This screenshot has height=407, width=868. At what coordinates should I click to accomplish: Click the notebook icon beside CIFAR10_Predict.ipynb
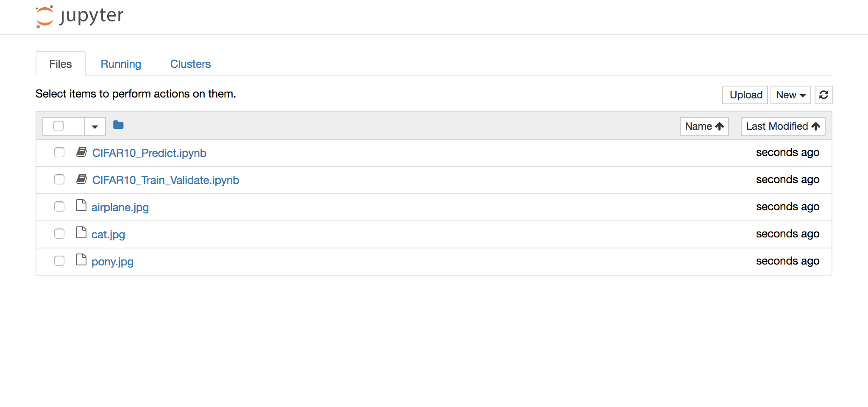[81, 152]
